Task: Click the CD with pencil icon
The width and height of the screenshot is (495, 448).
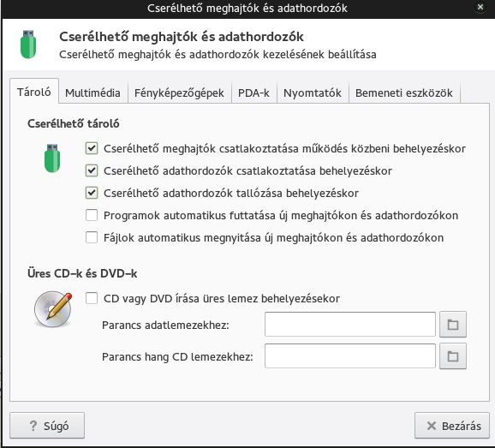Action: (x=53, y=309)
